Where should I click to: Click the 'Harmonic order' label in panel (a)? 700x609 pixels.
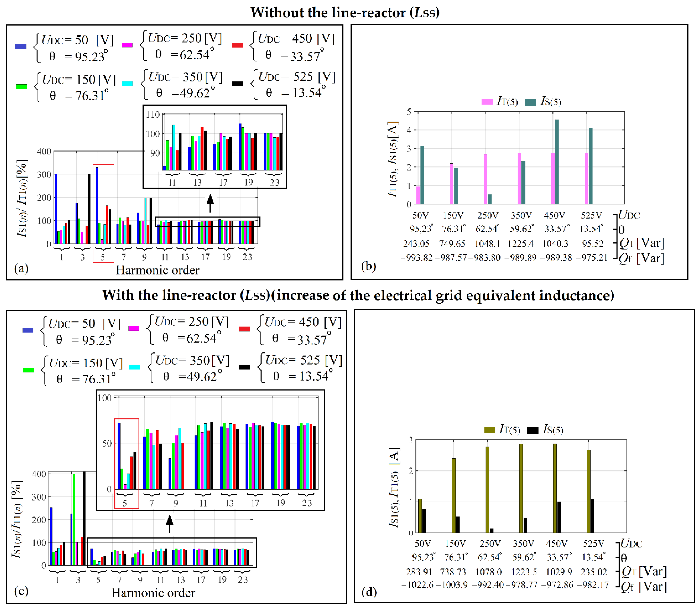[x=157, y=270]
